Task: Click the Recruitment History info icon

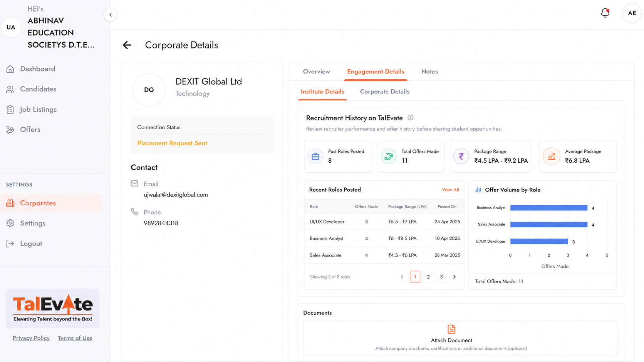Action: [x=411, y=118]
